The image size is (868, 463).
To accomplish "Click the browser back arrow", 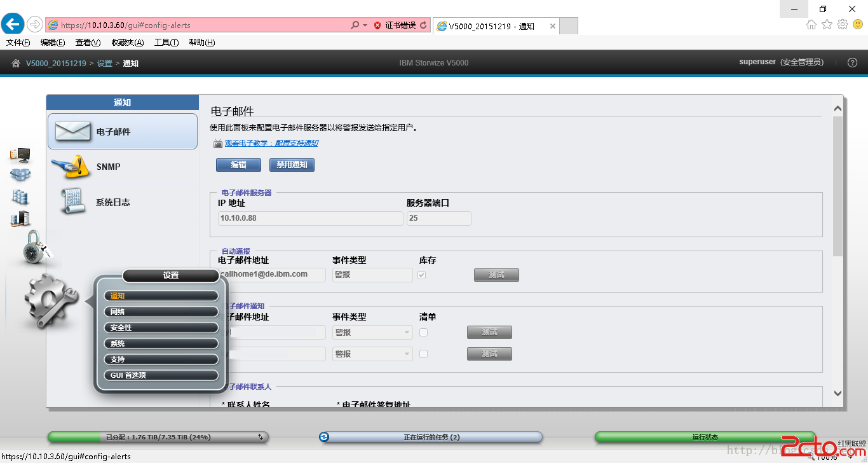I will 13,24.
